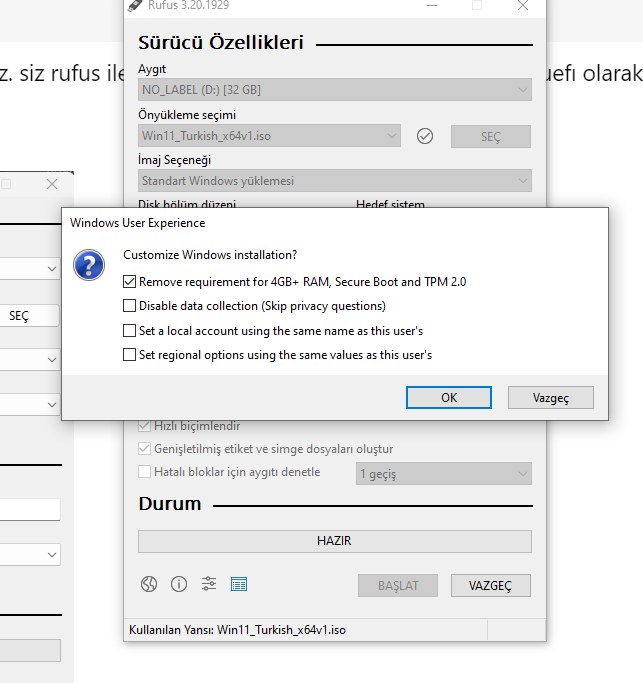
Task: Click the Customize Windows installation? text
Action: [210, 255]
